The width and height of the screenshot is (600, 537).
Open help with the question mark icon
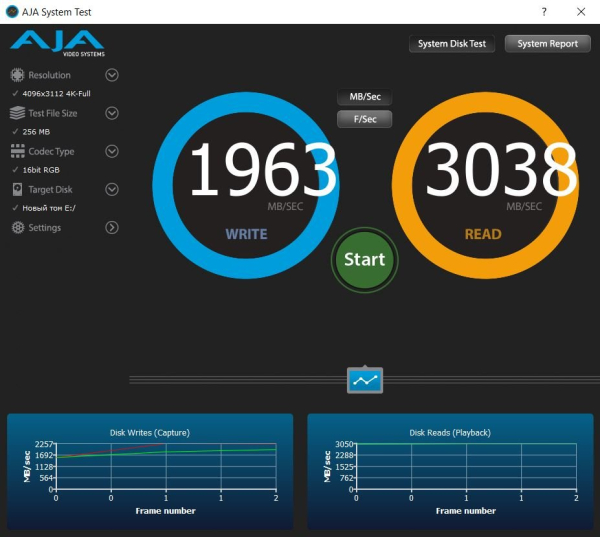tap(544, 12)
